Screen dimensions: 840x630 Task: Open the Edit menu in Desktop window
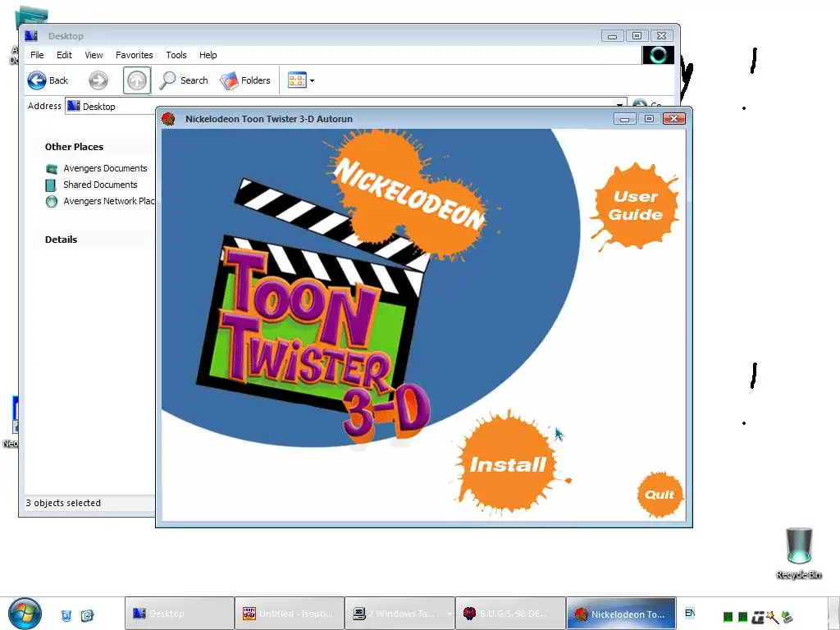click(x=64, y=55)
